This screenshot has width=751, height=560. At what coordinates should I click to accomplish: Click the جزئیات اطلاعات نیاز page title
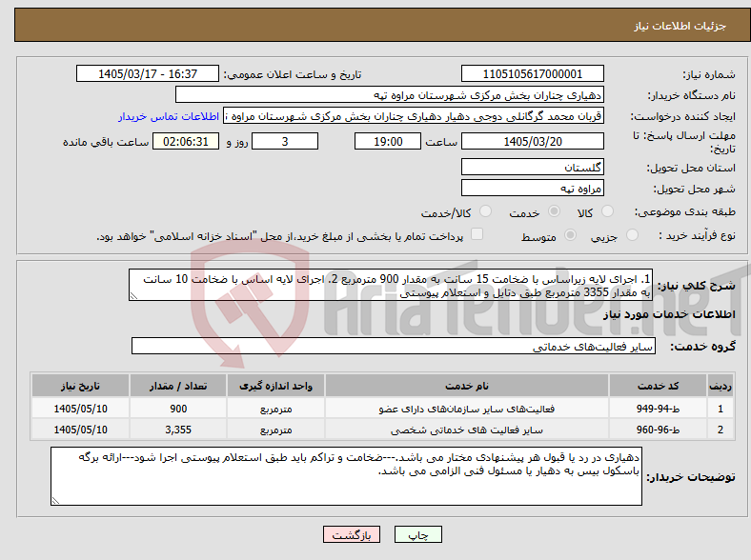pos(680,26)
